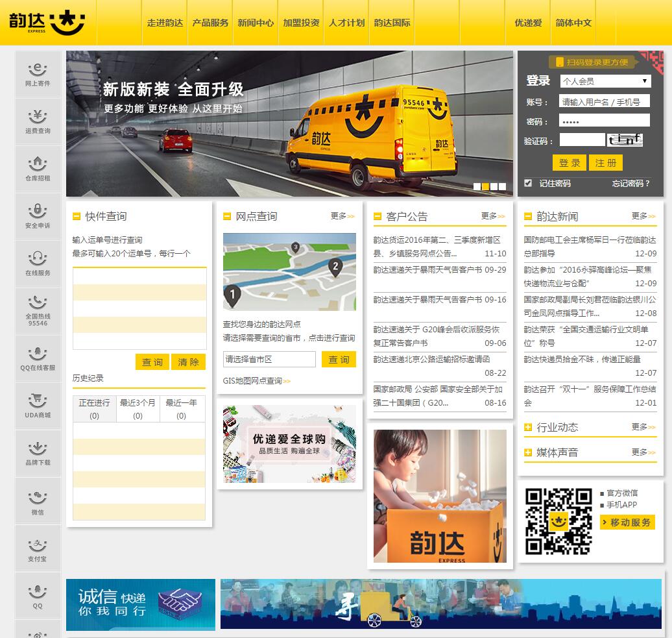Click 查询 under the tracking number box
Screen dimensions: 672x638
click(x=152, y=362)
